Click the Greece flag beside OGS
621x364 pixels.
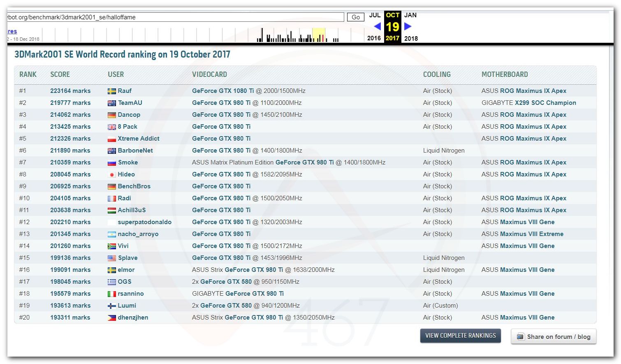tap(111, 282)
